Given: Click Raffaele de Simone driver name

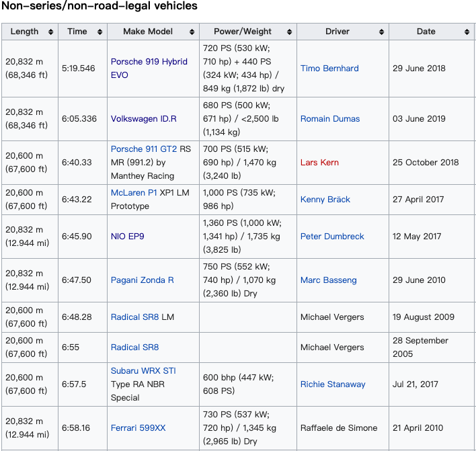Looking at the screenshot, I should 339,428.
